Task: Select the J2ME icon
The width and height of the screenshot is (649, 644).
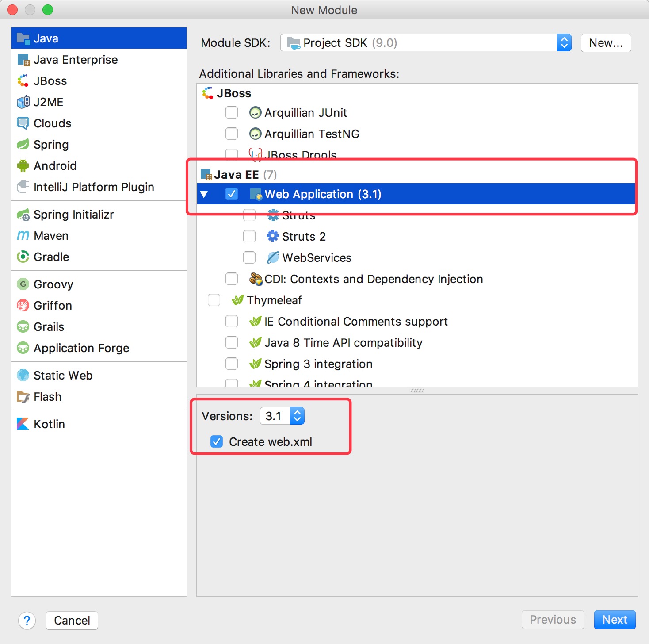Action: 23,102
